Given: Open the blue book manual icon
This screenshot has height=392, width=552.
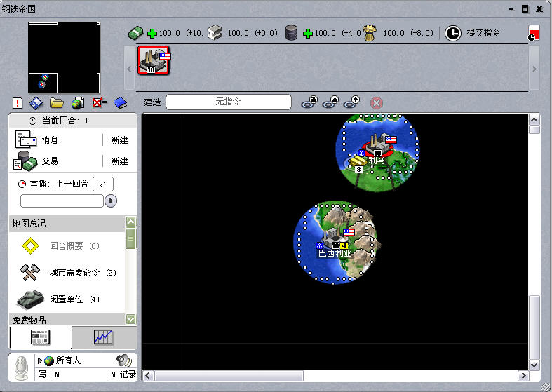Looking at the screenshot, I should click(121, 103).
